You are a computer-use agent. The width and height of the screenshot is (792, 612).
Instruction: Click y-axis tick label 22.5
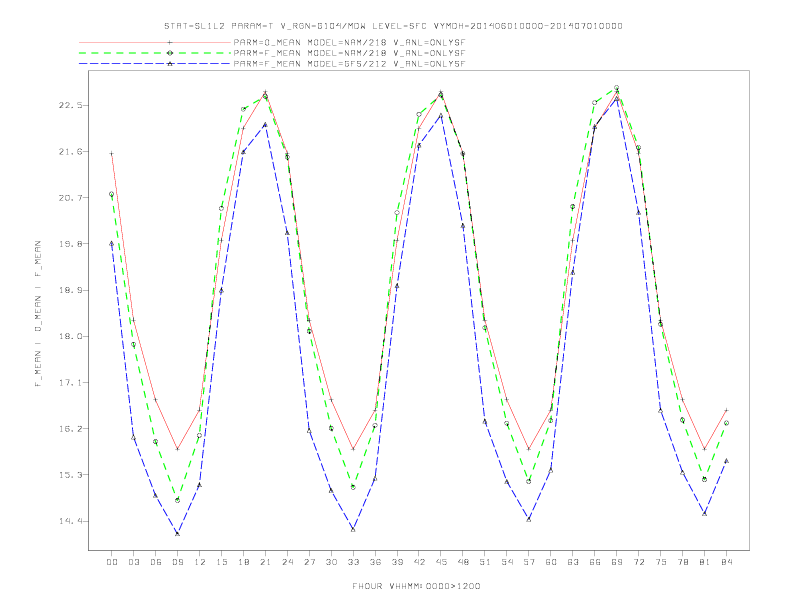(70, 105)
